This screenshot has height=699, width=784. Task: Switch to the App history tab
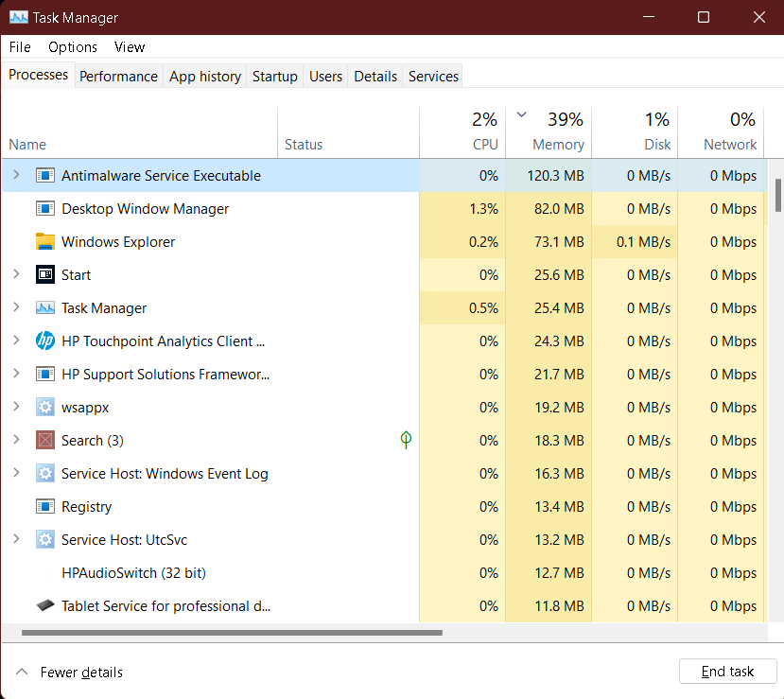205,77
